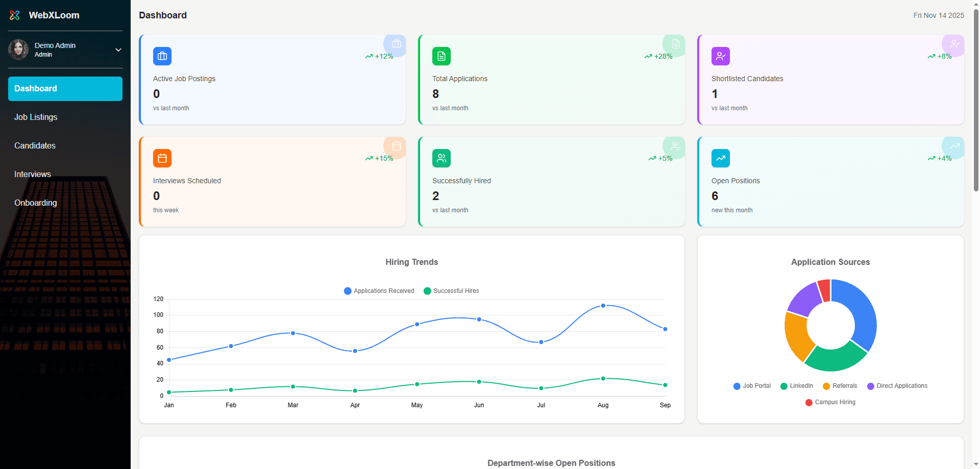The height and width of the screenshot is (469, 980).
Task: Click the Total Applications document icon
Action: [x=442, y=56]
